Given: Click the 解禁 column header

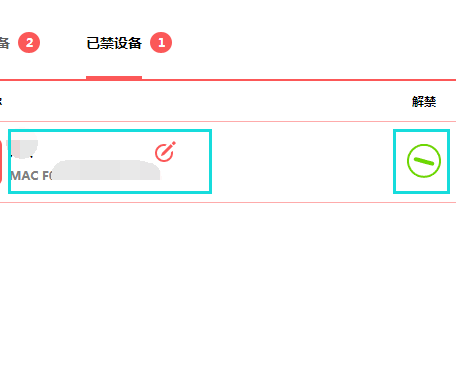Looking at the screenshot, I should point(424,101).
